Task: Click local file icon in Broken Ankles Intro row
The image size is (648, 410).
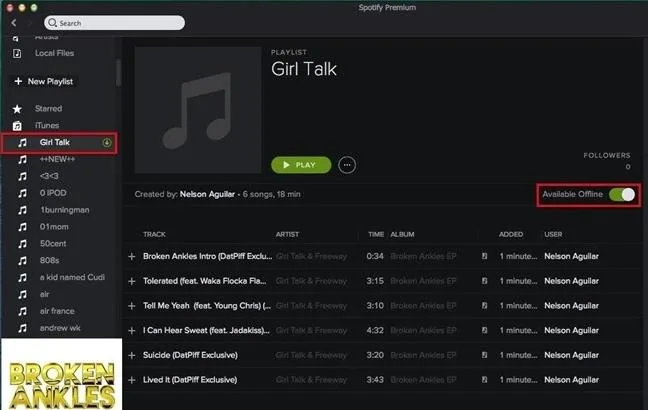Action: [x=484, y=256]
